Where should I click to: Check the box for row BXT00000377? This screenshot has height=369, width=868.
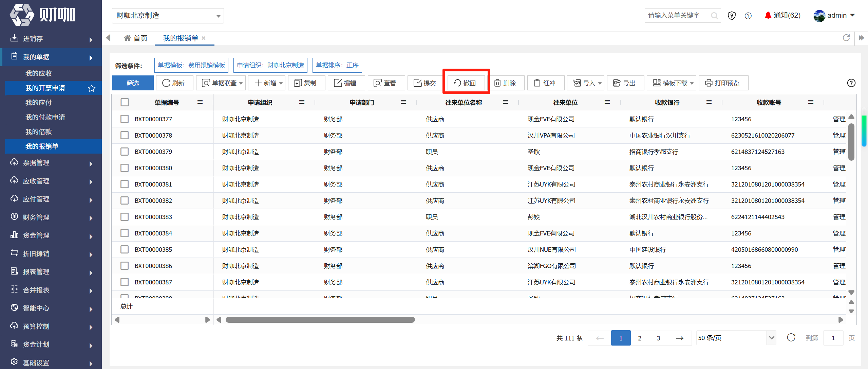point(125,119)
